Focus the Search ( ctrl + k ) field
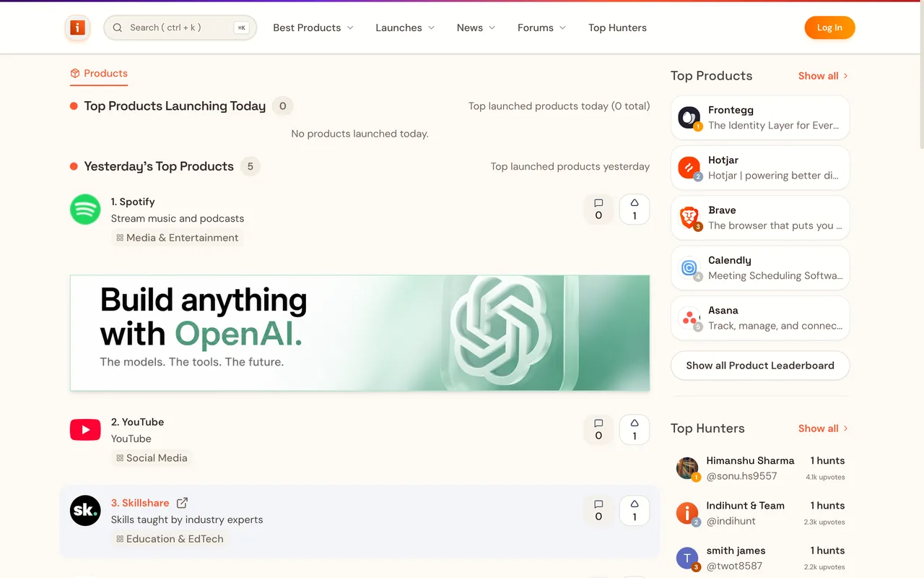The width and height of the screenshot is (924, 578). tap(180, 27)
